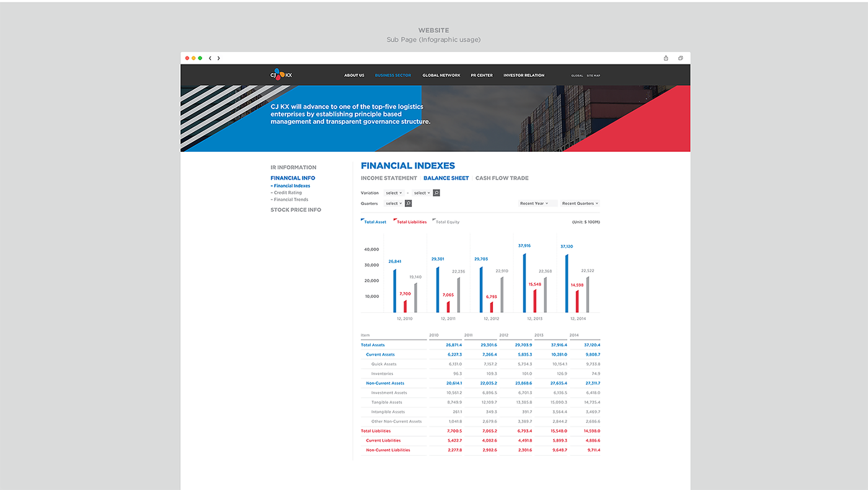Click the blue 2013 Total Asset bar
The height and width of the screenshot is (490, 868).
pyautogui.click(x=524, y=282)
